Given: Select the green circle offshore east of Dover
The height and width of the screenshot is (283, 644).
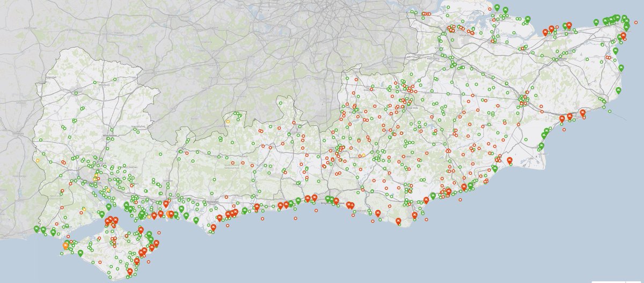Looking at the screenshot, I should 610,110.
